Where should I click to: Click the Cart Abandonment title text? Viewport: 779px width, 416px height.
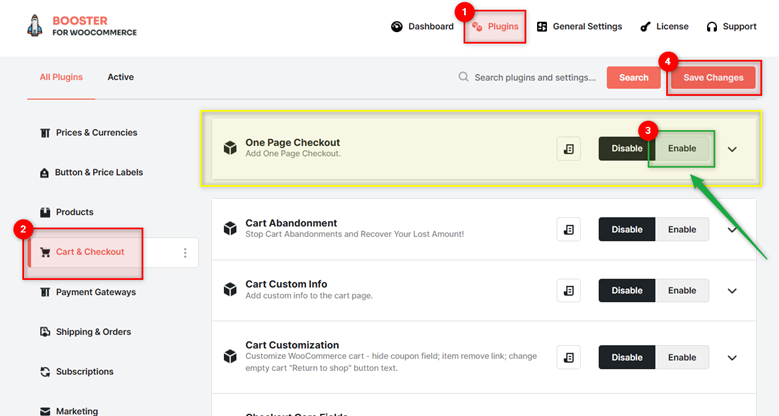pos(291,223)
